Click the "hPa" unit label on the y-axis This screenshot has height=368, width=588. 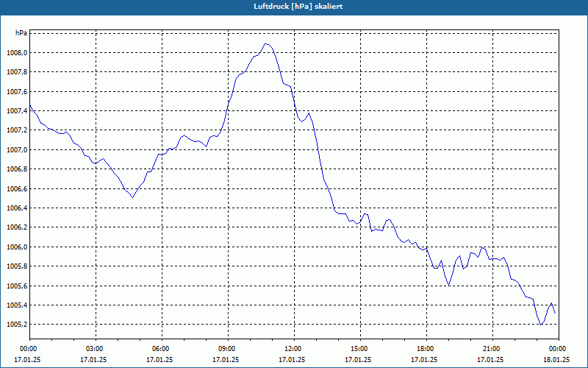pos(21,33)
